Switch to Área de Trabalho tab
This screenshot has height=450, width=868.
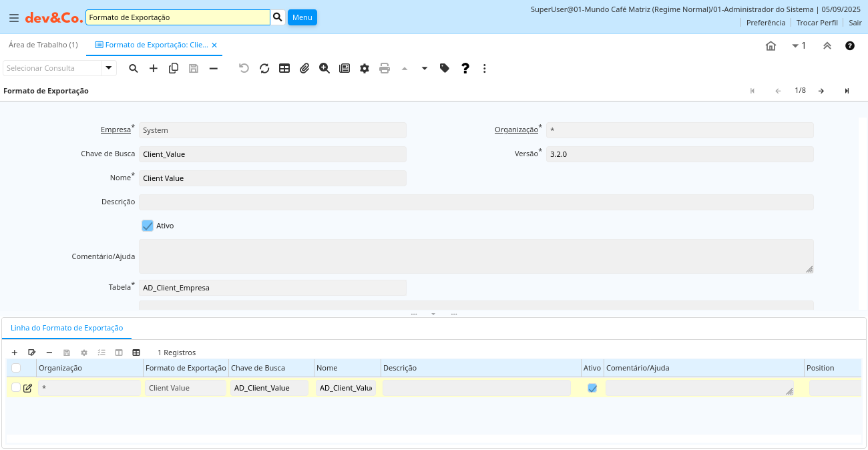click(x=43, y=45)
